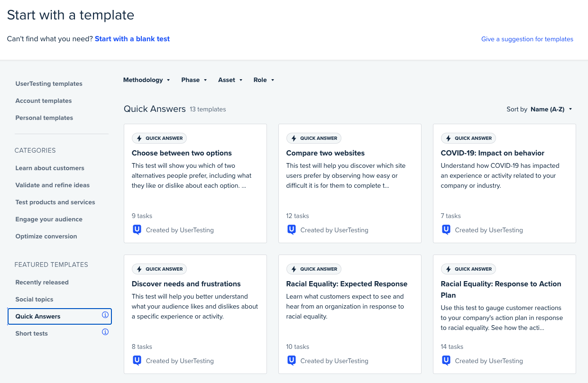Show Recently released templates
Viewport: 588px width, 383px height.
42,283
